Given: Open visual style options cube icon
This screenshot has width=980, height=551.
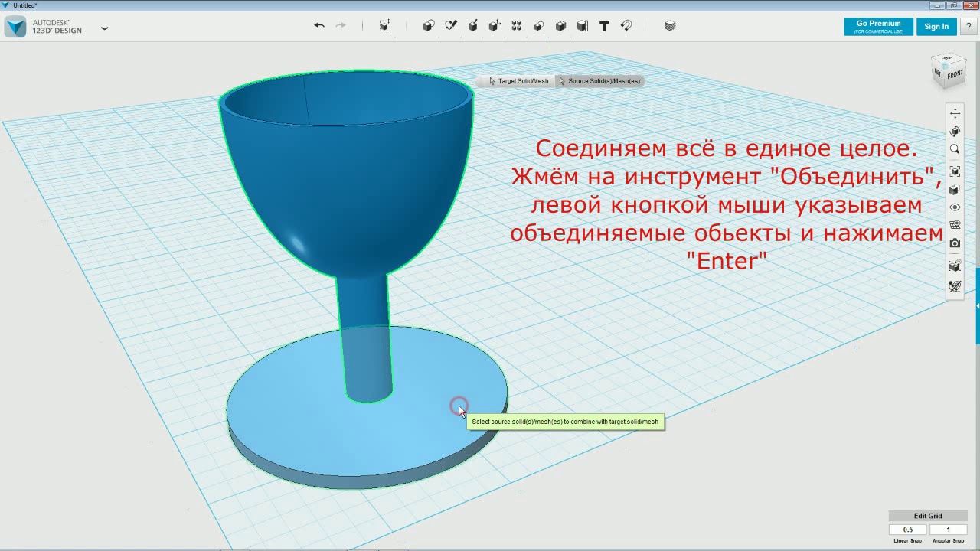Looking at the screenshot, I should point(955,190).
